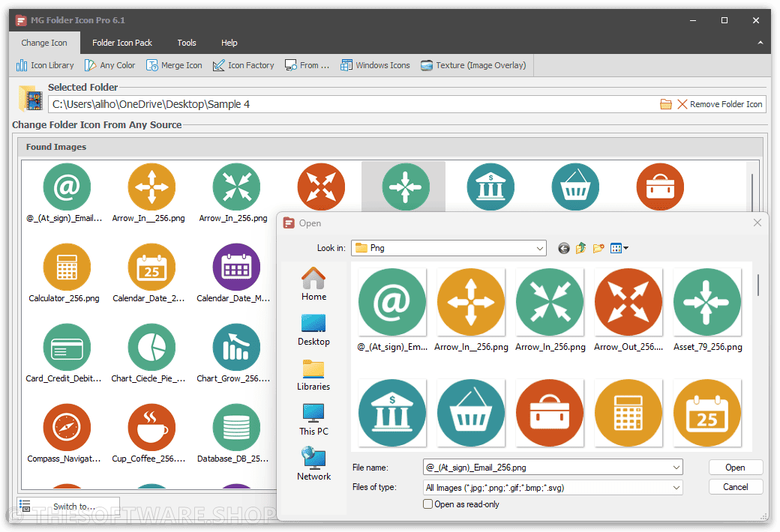Select red arrows-out image in Found Images
The image size is (780, 532).
click(x=321, y=187)
